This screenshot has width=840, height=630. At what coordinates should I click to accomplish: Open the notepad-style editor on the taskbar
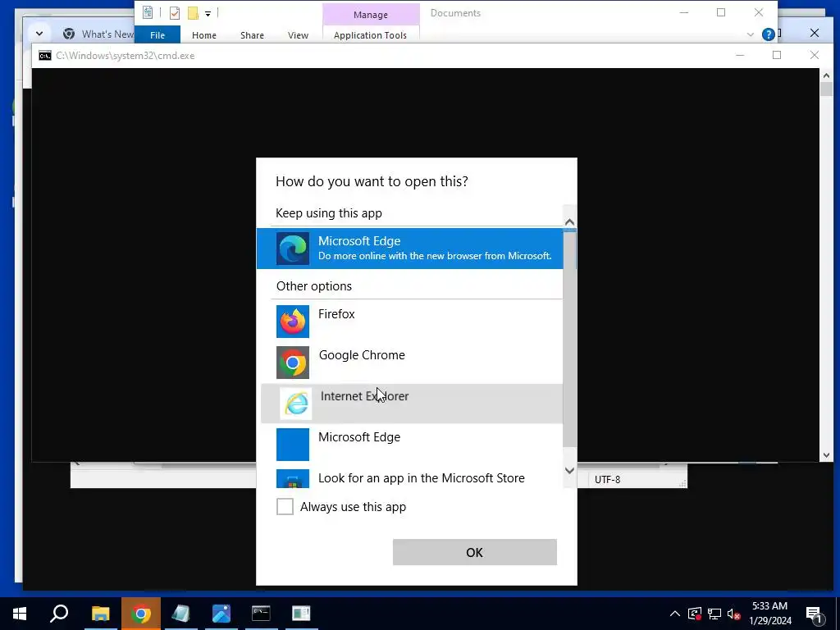180,614
